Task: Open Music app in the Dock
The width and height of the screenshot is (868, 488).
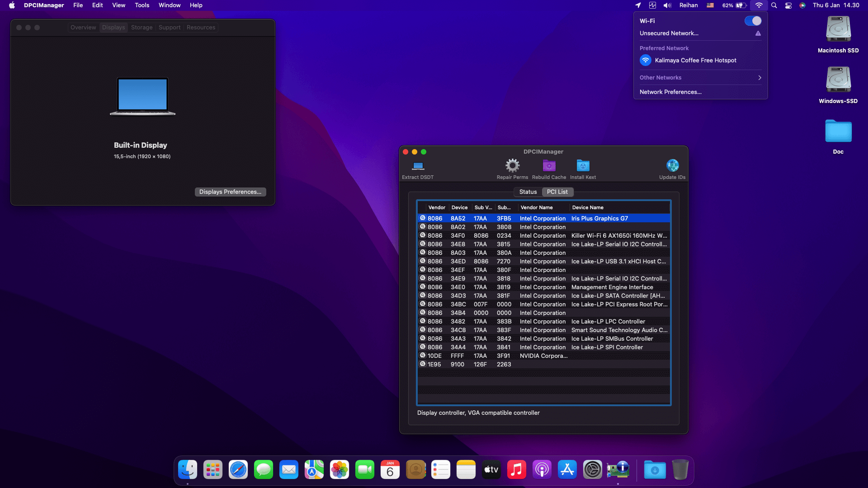Action: click(x=517, y=470)
